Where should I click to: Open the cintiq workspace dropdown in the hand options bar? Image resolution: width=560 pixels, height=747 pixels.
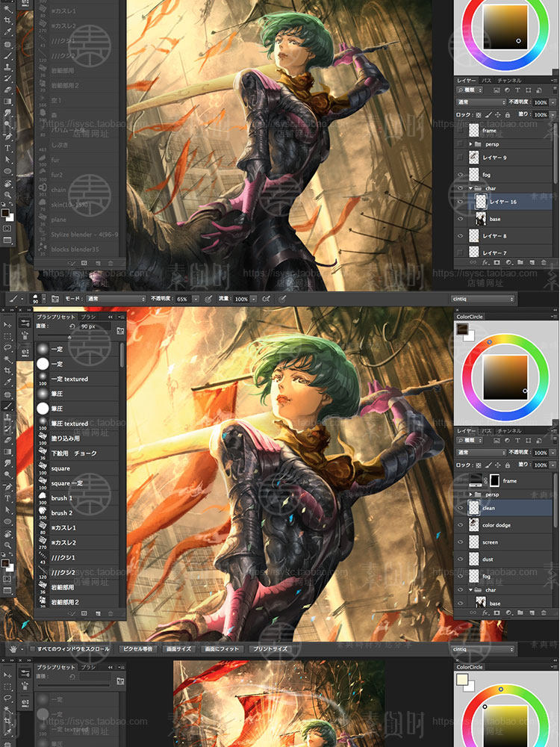(483, 649)
